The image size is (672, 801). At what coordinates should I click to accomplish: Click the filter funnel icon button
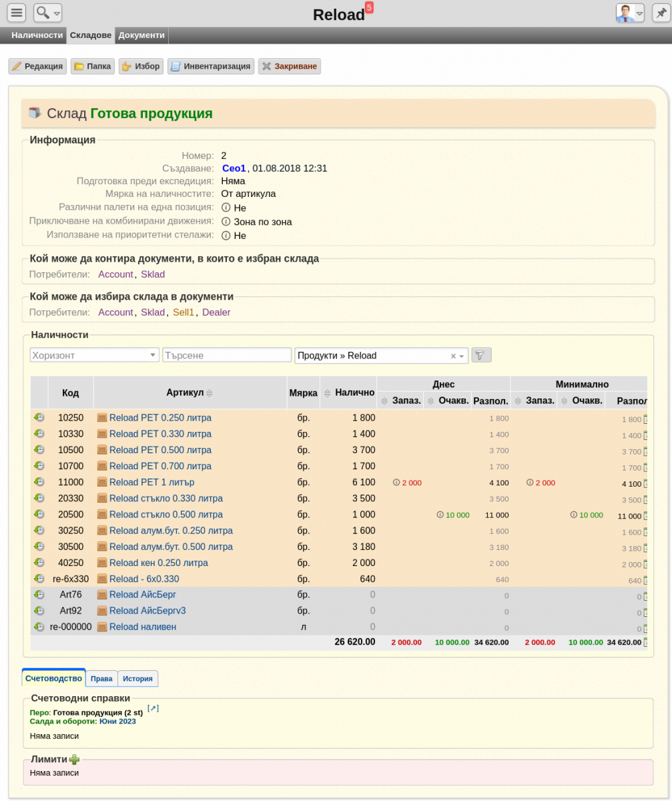[481, 355]
